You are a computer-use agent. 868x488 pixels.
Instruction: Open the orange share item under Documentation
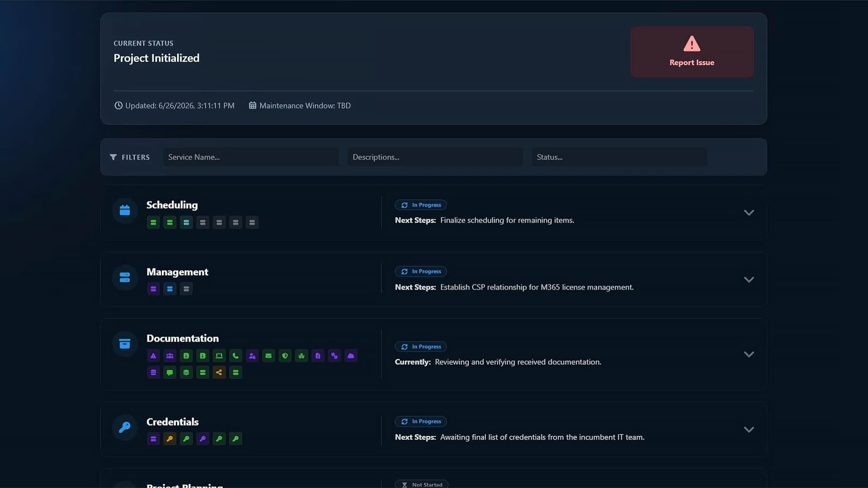click(x=219, y=373)
